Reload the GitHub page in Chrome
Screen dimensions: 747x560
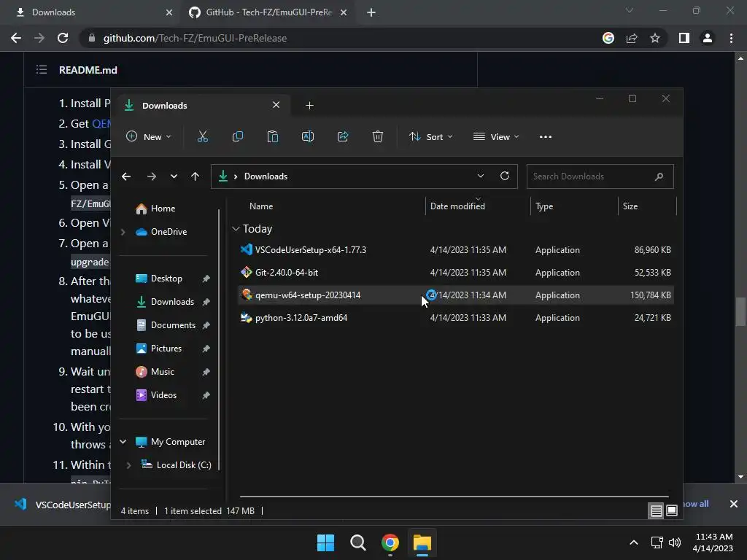(x=63, y=38)
